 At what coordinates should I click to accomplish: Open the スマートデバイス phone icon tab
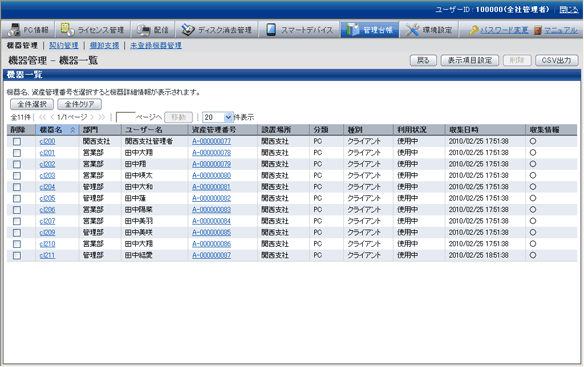[271, 29]
